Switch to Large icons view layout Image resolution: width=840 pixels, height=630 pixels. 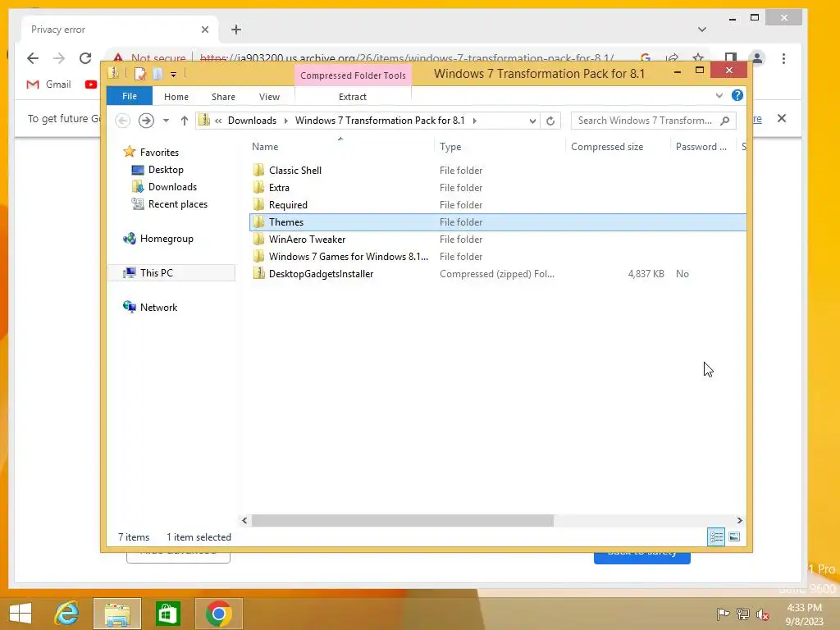[734, 536]
